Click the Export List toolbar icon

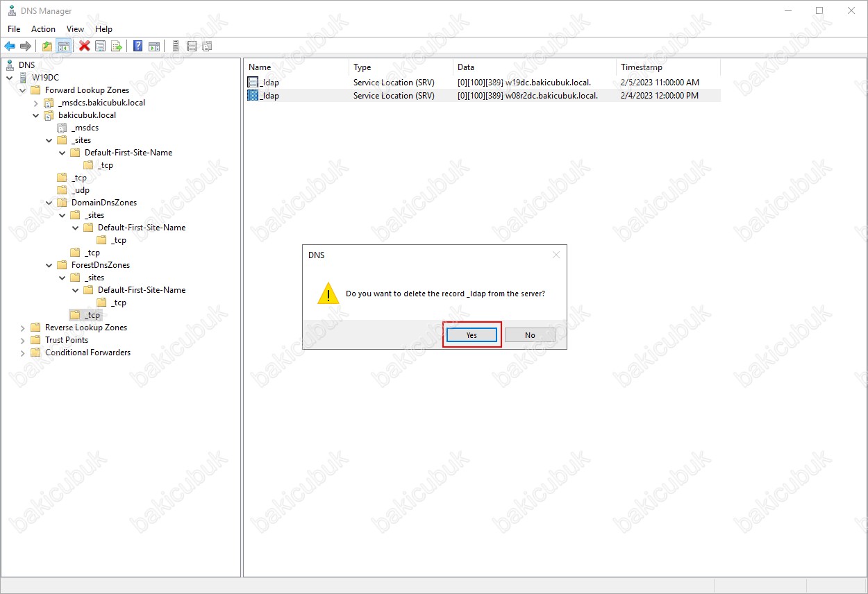(x=117, y=46)
